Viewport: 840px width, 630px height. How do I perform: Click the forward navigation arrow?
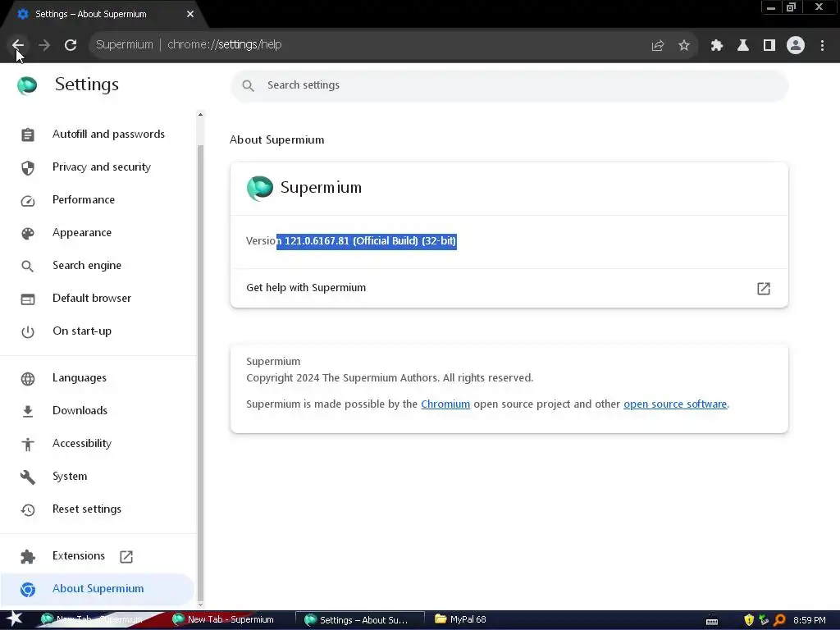pyautogui.click(x=44, y=45)
